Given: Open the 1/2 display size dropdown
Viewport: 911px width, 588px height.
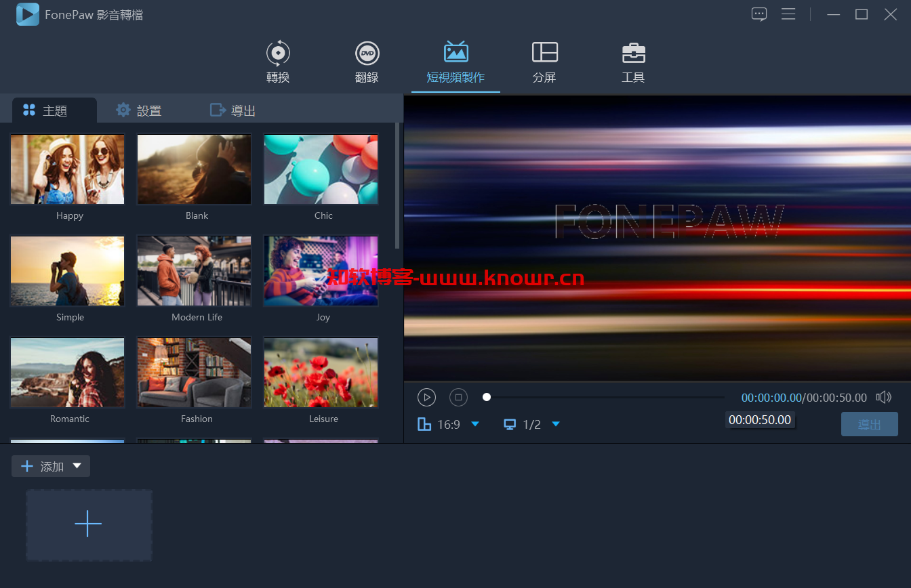Looking at the screenshot, I should [x=556, y=424].
